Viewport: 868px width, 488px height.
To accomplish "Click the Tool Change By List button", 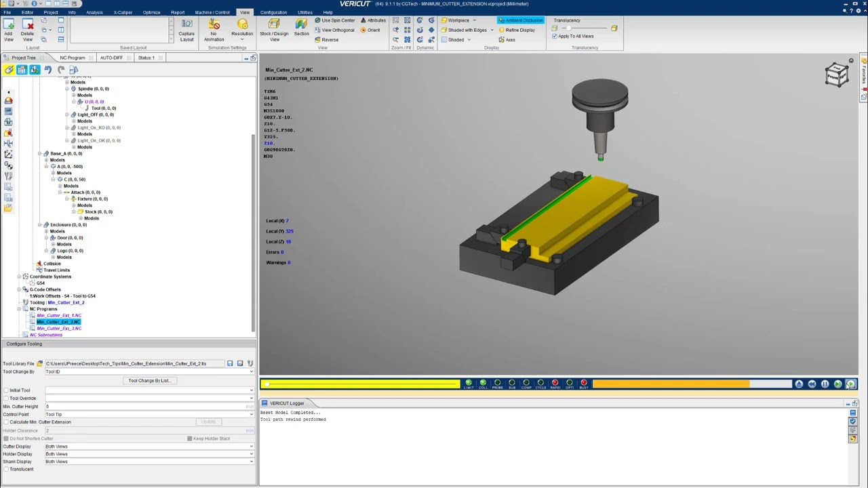I will click(x=149, y=380).
